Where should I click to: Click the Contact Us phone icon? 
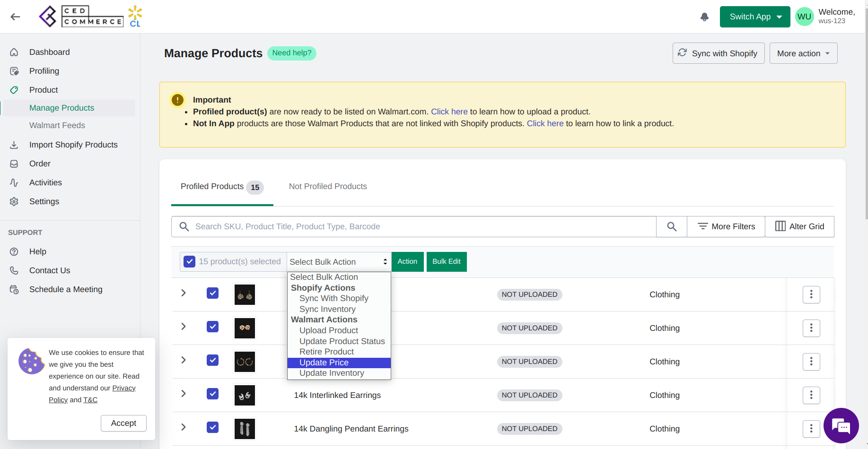(14, 270)
